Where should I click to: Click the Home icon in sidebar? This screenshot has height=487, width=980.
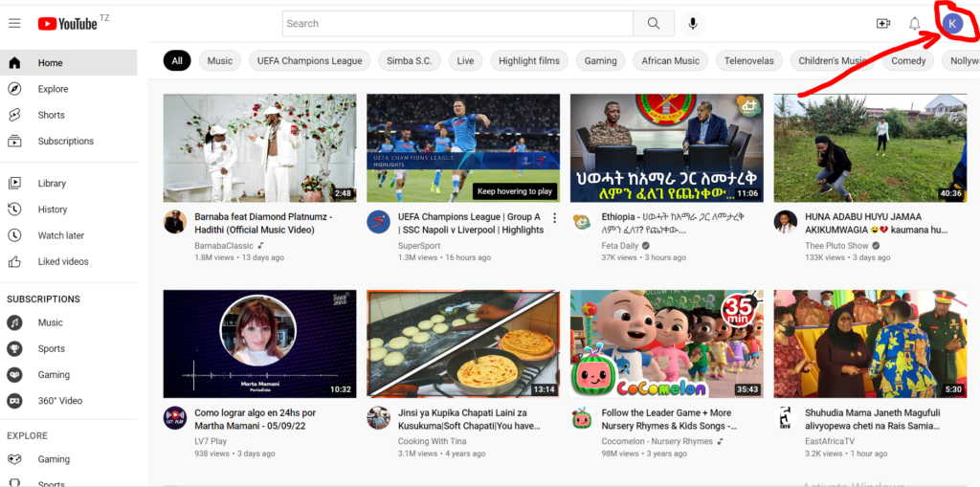click(14, 62)
